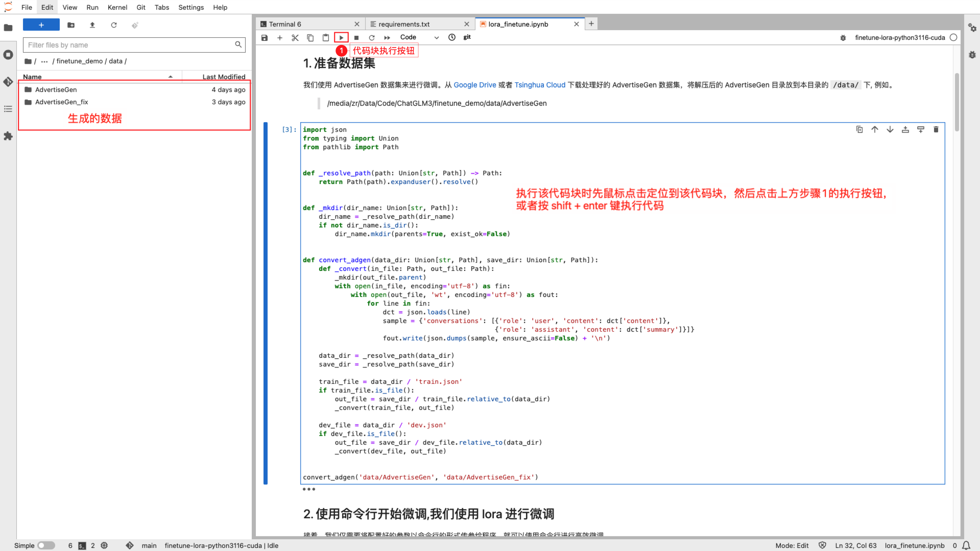980x551 pixels.
Task: Move the cell up with arrow icon
Action: (x=875, y=130)
